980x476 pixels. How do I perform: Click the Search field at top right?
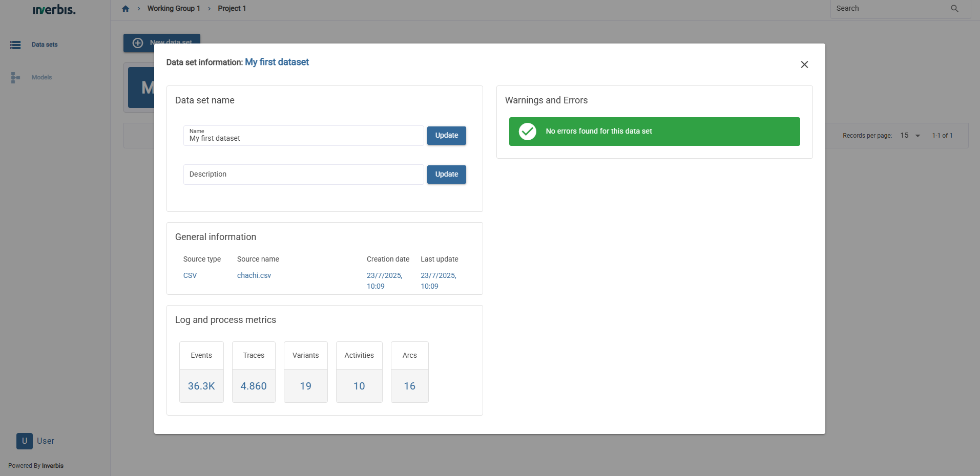pyautogui.click(x=891, y=8)
